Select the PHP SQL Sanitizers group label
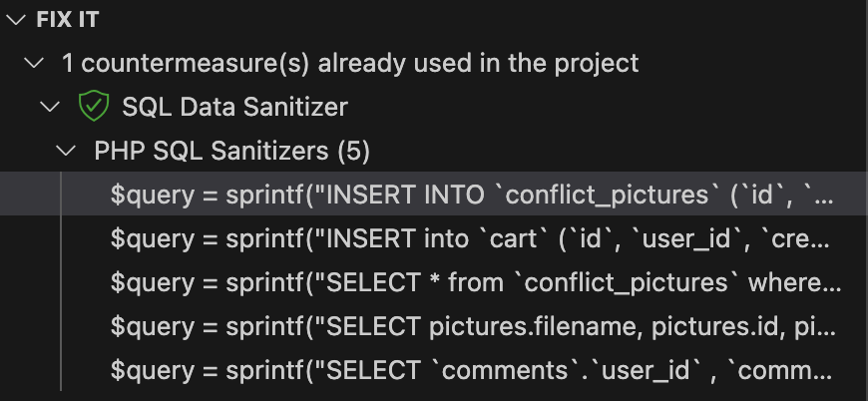 coord(214,151)
